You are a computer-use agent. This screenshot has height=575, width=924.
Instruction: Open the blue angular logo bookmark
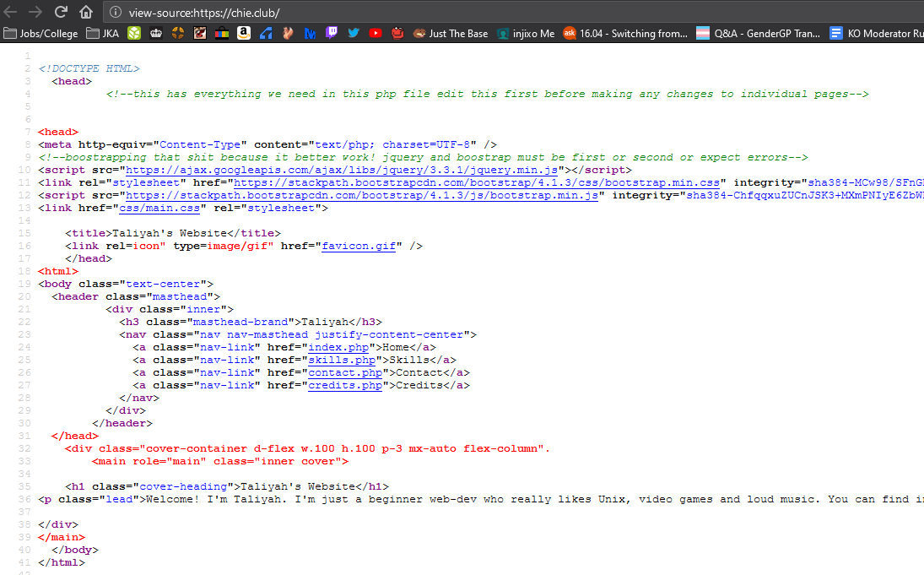[x=266, y=34]
